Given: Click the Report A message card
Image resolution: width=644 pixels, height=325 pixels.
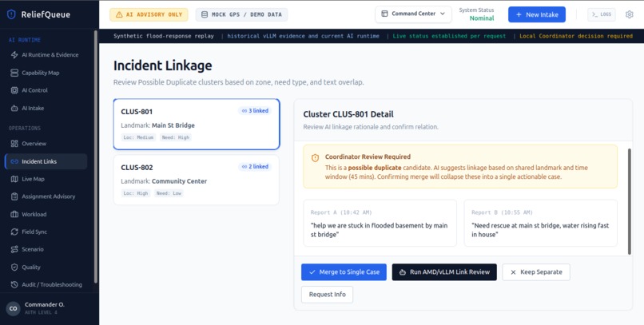Looking at the screenshot, I should click(x=380, y=223).
